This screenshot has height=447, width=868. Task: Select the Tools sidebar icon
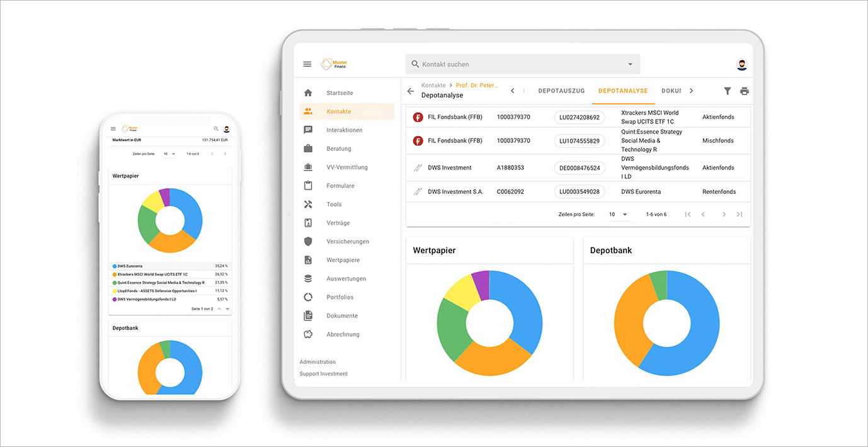click(307, 204)
